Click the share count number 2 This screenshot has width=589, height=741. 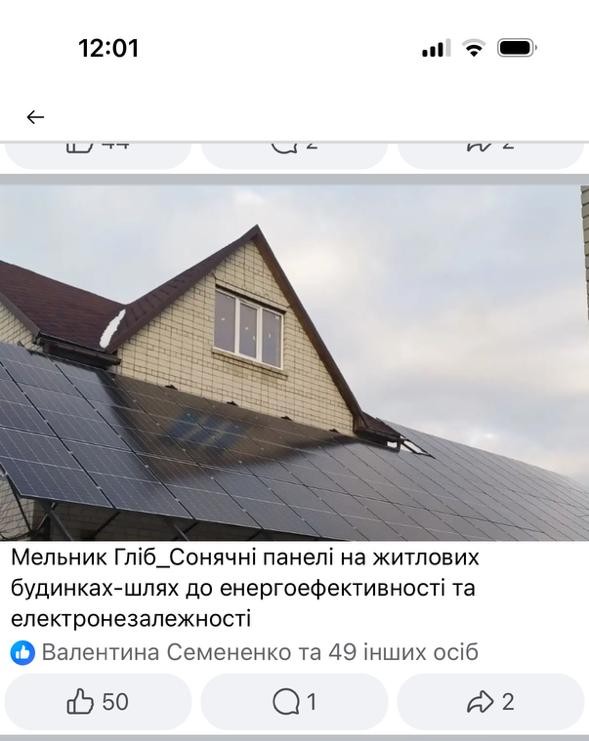(508, 702)
